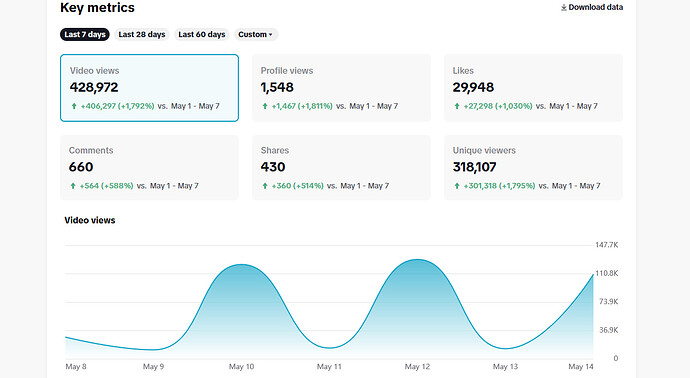
Task: Click the green arrow in Comments card
Action: click(73, 186)
